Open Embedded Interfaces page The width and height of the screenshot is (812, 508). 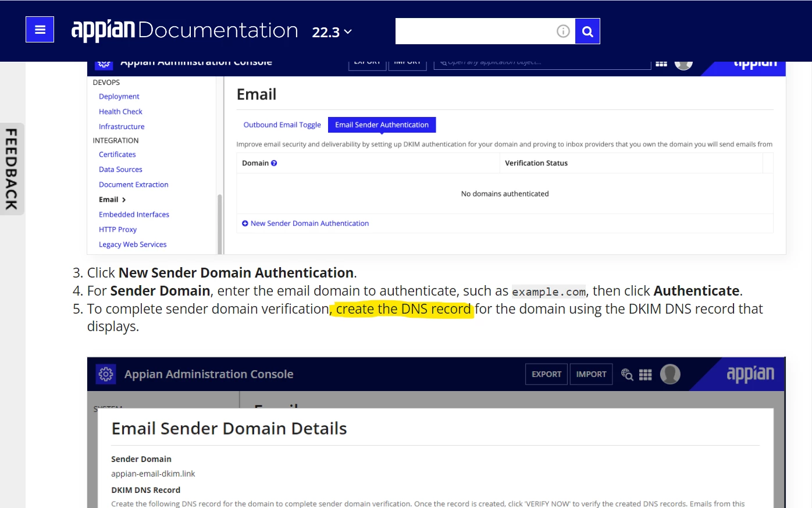tap(134, 215)
